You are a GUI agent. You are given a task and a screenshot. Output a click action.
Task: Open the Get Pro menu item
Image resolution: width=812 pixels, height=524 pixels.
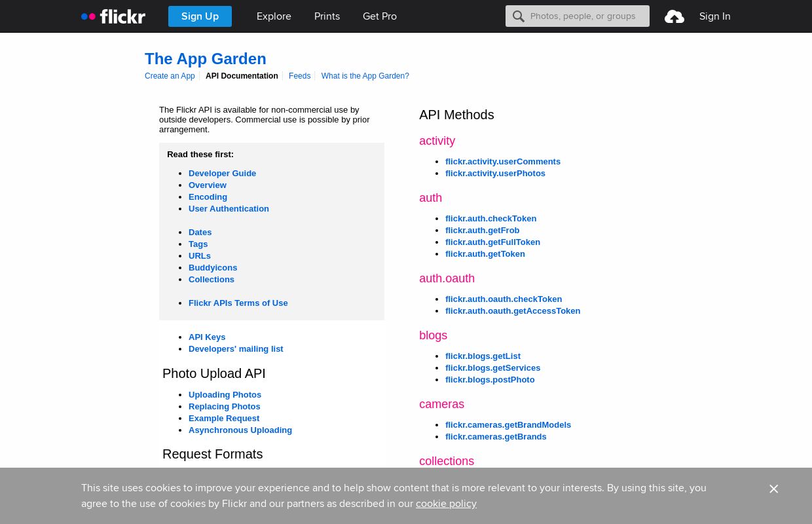380,16
